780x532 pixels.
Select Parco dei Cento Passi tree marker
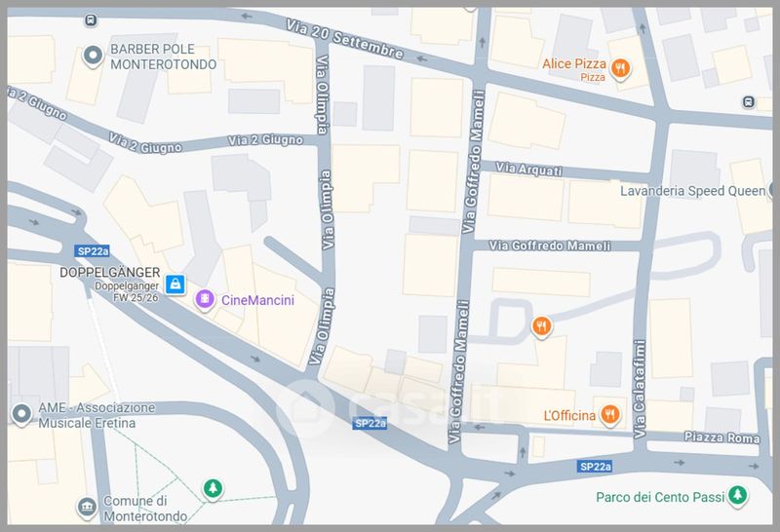click(738, 496)
